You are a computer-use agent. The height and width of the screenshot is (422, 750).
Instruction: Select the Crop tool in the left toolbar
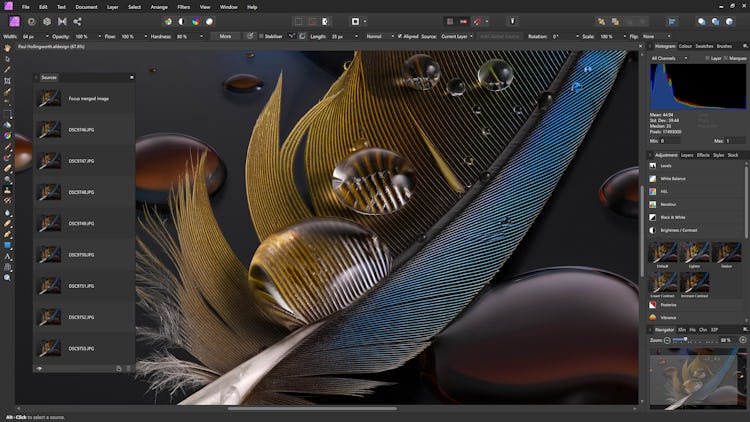pyautogui.click(x=7, y=81)
